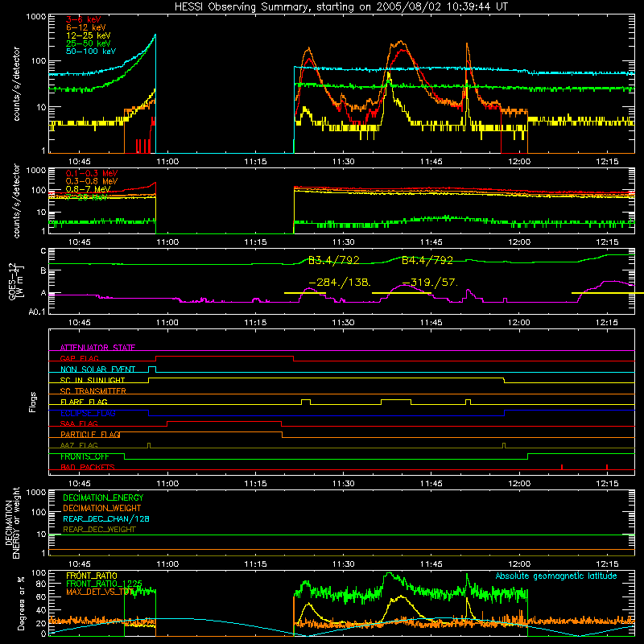Image resolution: width=644 pixels, height=644 pixels.
Task: Click the PARTICLE_FLAG label
Action: 90,434
